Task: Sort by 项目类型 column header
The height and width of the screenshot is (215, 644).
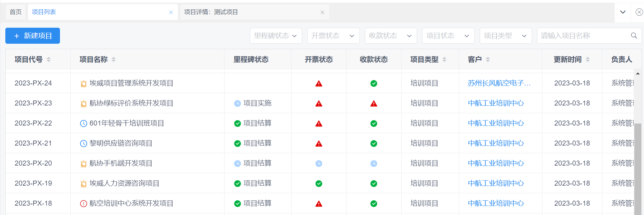Action: pos(444,59)
